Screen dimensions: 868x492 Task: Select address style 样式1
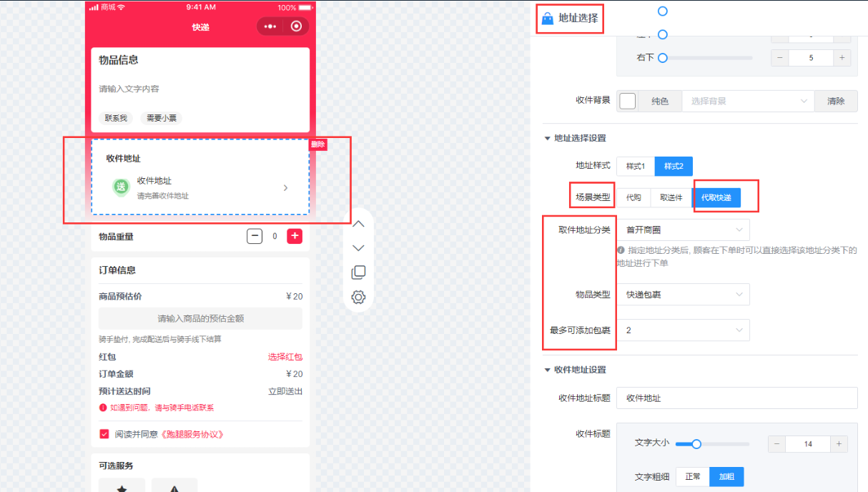click(636, 166)
